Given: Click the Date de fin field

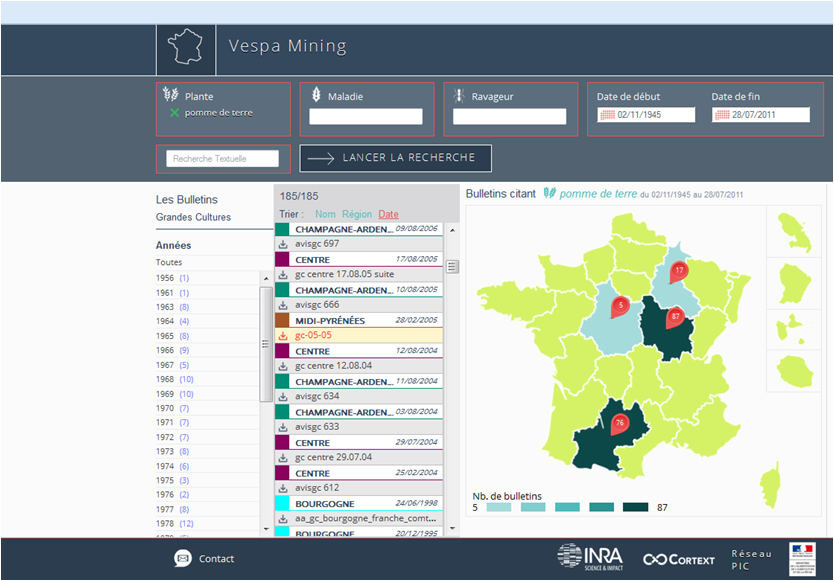Looking at the screenshot, I should [x=761, y=115].
